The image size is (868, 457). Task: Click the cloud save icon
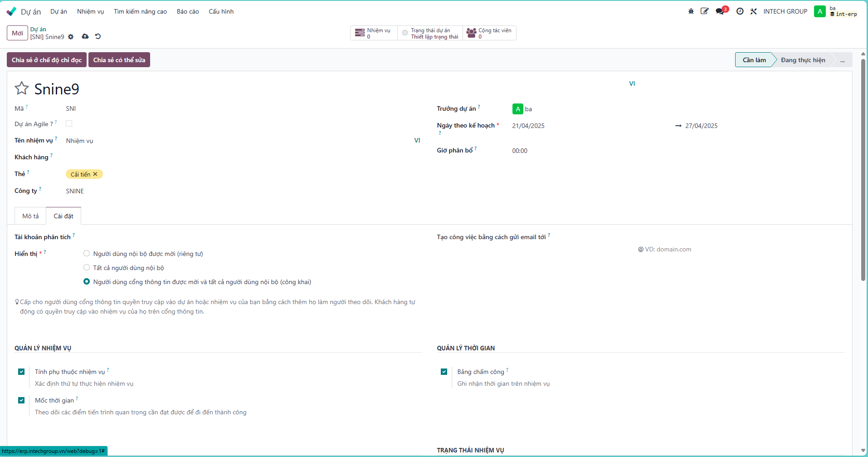85,36
